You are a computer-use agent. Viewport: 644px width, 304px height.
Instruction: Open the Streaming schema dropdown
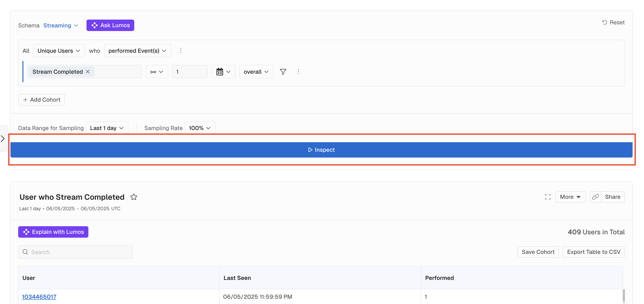pyautogui.click(x=61, y=26)
